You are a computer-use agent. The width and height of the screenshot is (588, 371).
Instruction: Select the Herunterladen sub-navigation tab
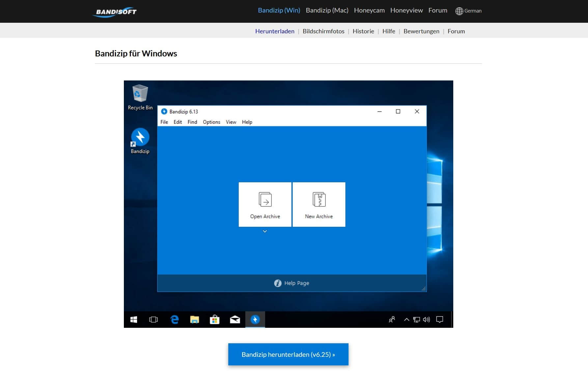point(275,31)
